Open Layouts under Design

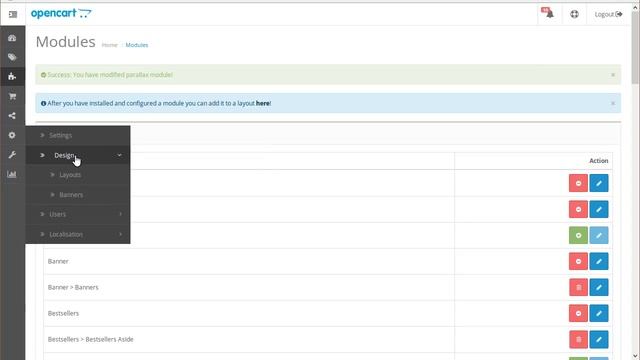point(70,175)
